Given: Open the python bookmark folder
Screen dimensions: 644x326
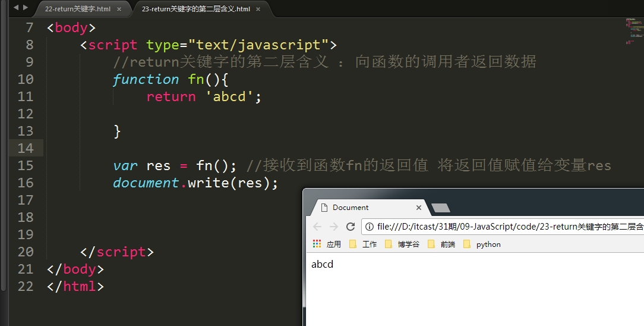Looking at the screenshot, I should [482, 244].
